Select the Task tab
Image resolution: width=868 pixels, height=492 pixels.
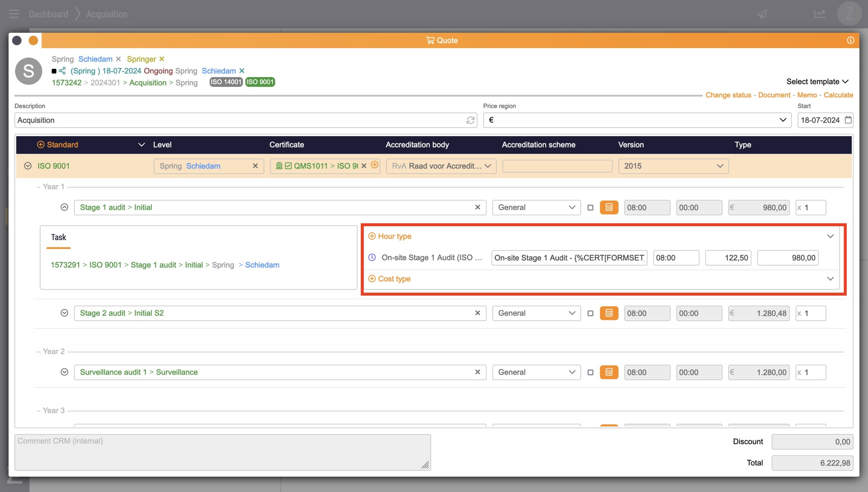point(58,237)
